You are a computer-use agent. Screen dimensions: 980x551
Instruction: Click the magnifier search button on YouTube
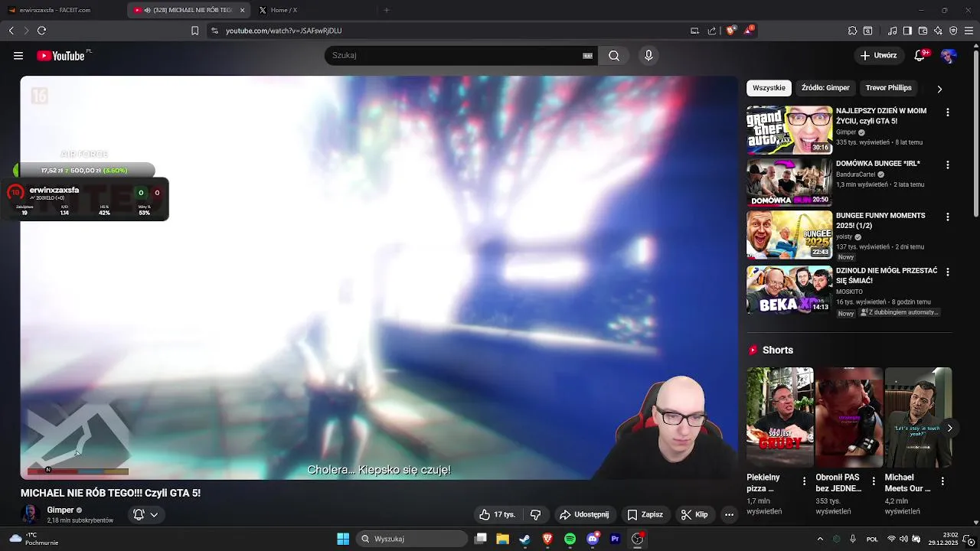(x=614, y=55)
